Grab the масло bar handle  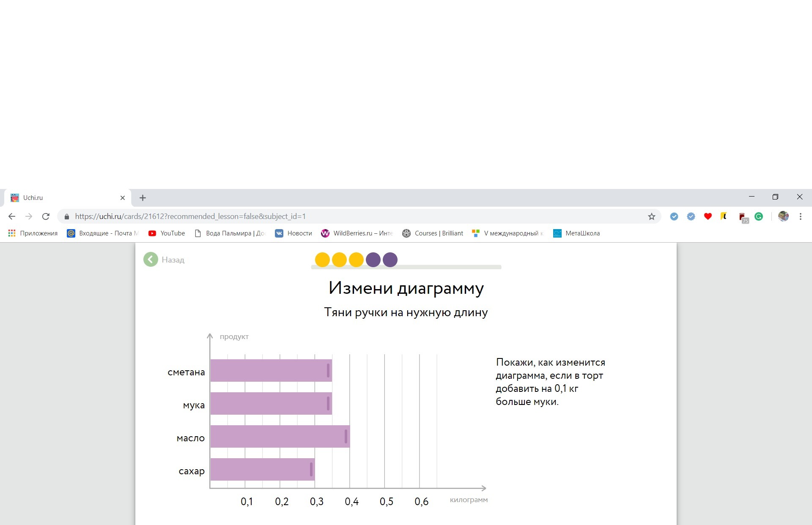pos(346,437)
